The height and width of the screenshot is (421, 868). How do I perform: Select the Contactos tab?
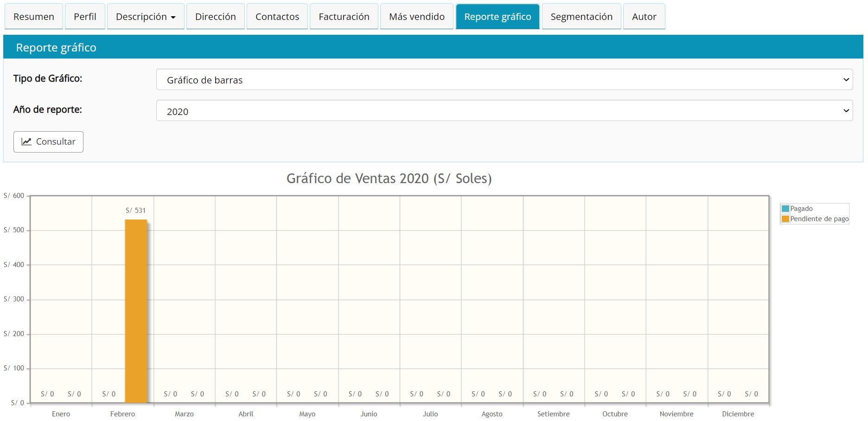click(277, 17)
